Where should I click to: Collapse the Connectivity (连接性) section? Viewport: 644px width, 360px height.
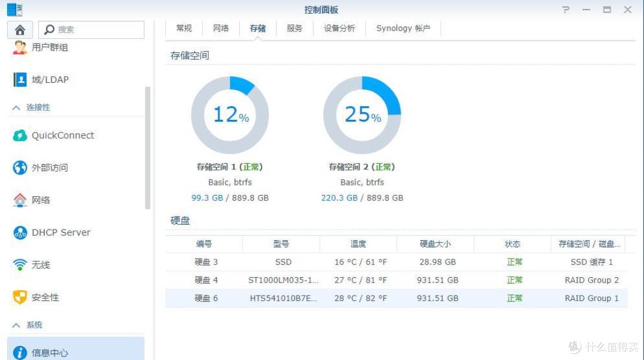[16, 107]
